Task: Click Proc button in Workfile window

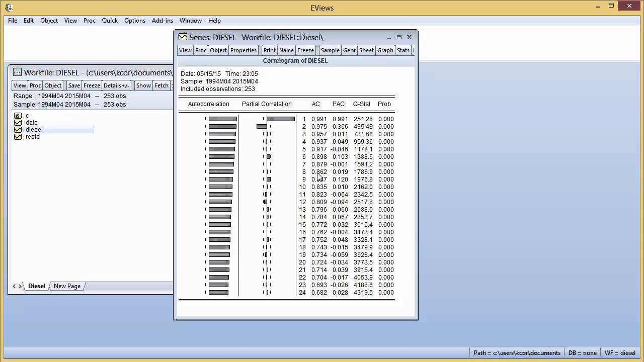Action: tap(35, 85)
